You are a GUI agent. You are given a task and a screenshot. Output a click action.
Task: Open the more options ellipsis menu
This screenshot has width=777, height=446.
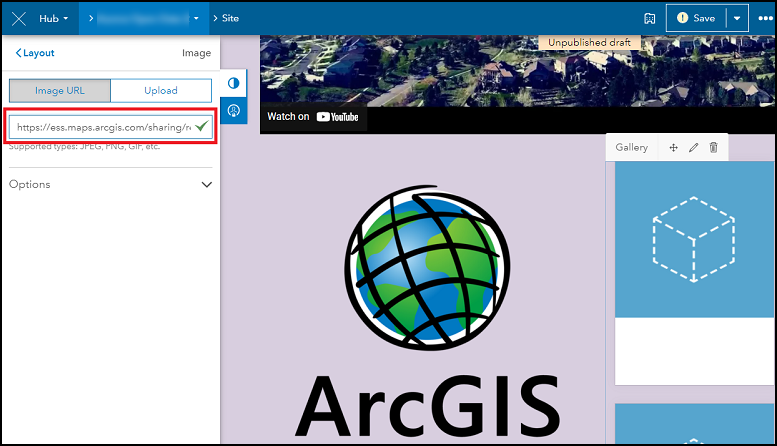[765, 18]
